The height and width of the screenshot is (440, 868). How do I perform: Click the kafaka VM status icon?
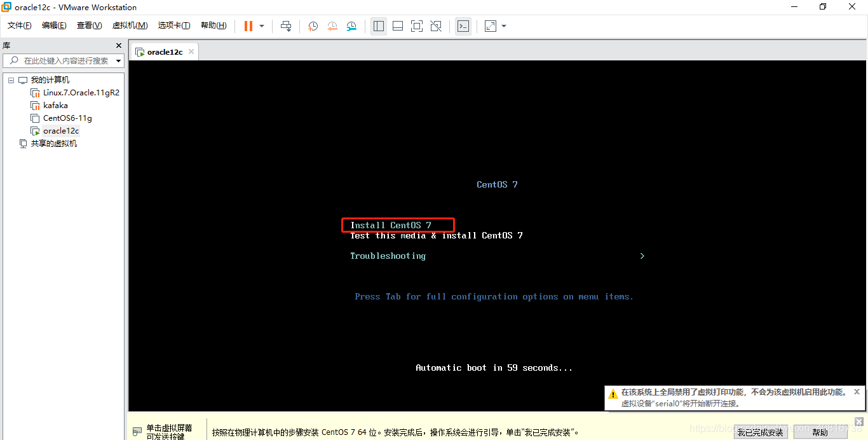tap(36, 106)
